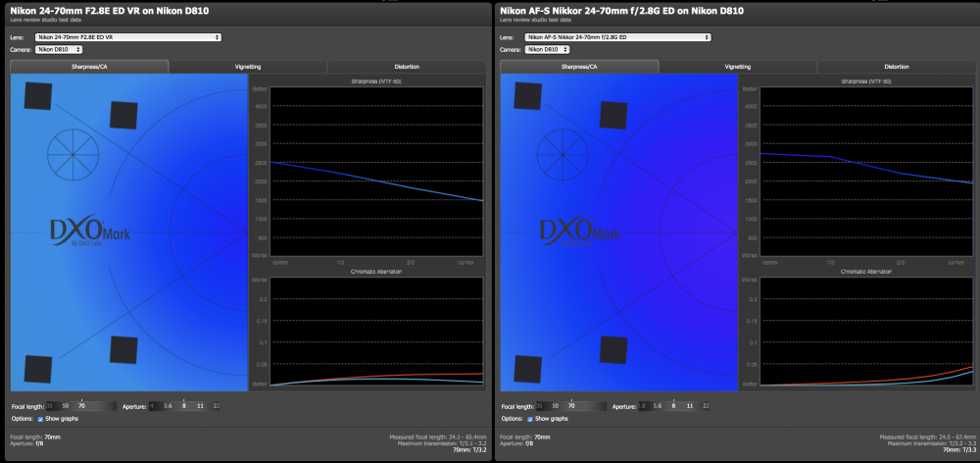Viewport: 980px width, 463px height.
Task: Click 'Maximum transmission: T/3.1 - 3.2' text
Action: pyautogui.click(x=442, y=443)
